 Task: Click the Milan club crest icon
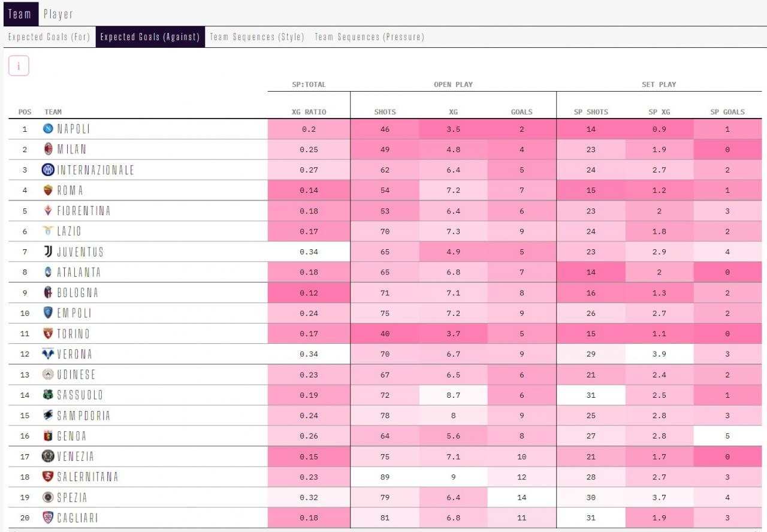48,149
